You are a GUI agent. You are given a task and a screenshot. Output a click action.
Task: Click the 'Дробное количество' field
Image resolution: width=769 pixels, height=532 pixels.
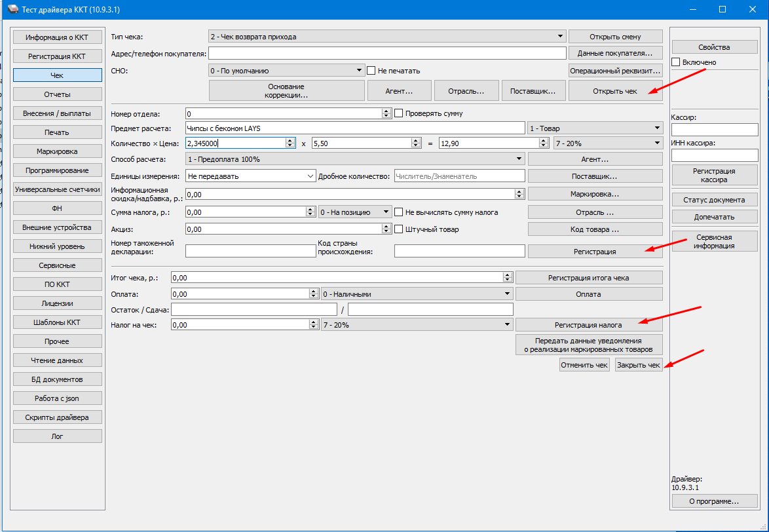[x=460, y=176]
